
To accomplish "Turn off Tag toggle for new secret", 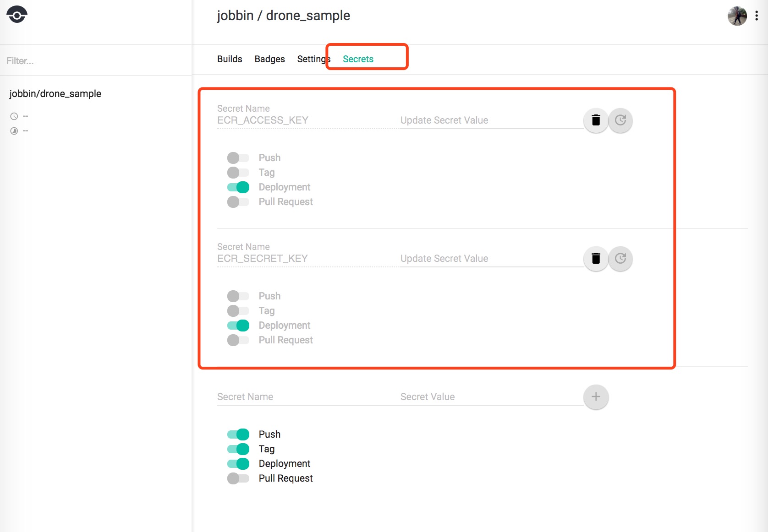I will tap(238, 449).
